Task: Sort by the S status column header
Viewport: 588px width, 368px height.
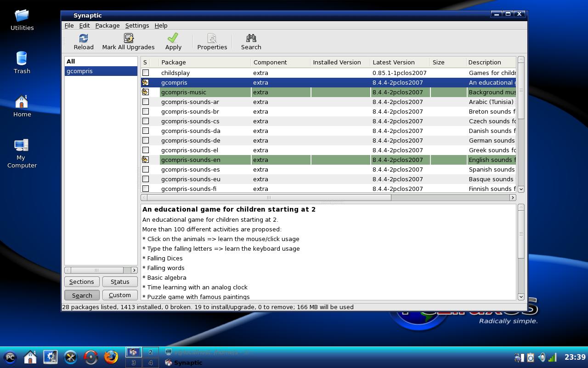Action: [145, 62]
